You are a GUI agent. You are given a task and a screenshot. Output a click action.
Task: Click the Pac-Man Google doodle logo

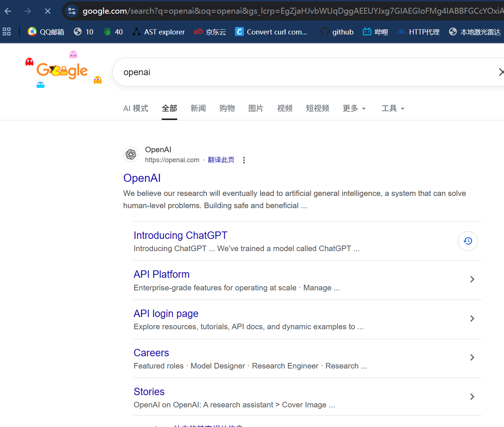(62, 70)
